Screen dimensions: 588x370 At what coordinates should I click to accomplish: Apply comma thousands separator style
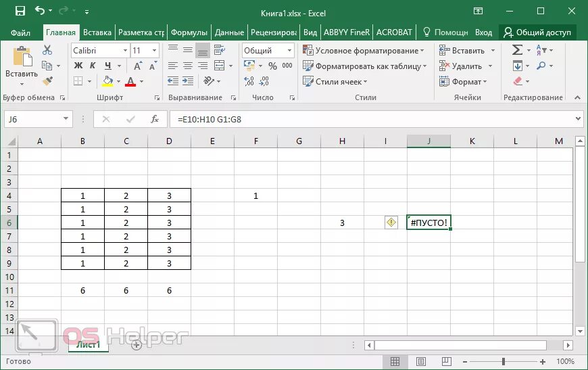pyautogui.click(x=287, y=66)
